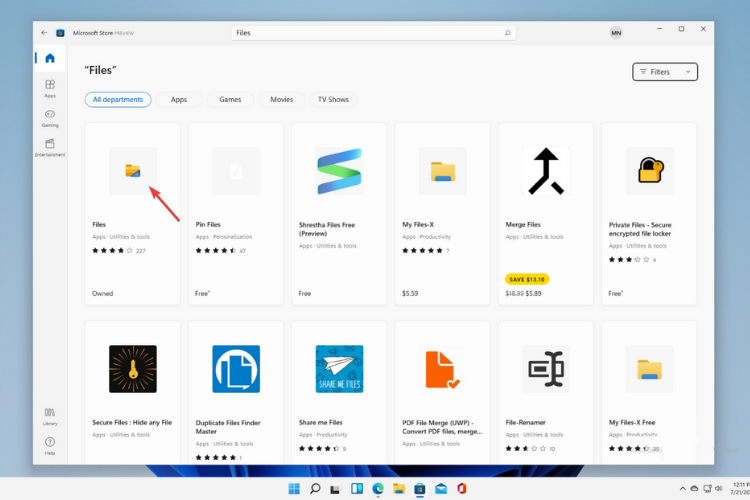Click the Secure Files key icon

133,369
